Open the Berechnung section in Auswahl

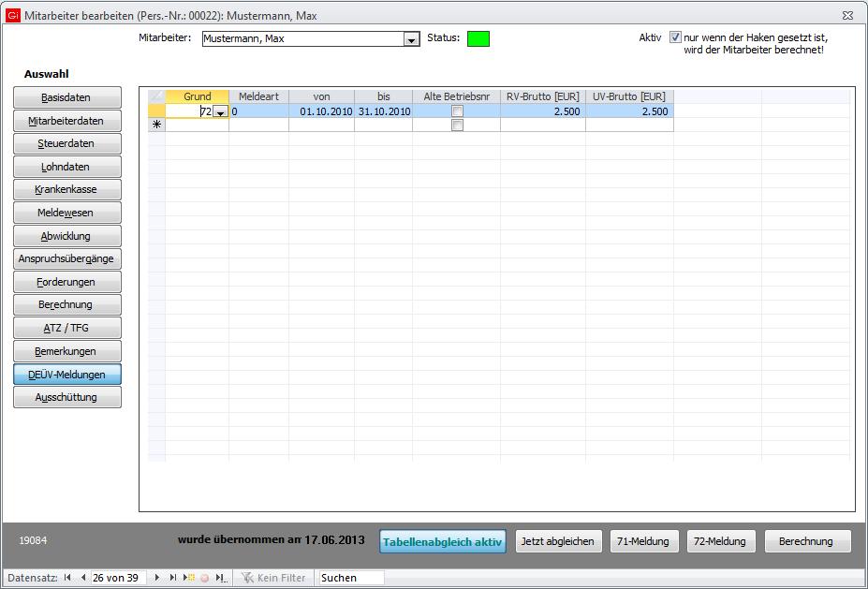tap(67, 304)
